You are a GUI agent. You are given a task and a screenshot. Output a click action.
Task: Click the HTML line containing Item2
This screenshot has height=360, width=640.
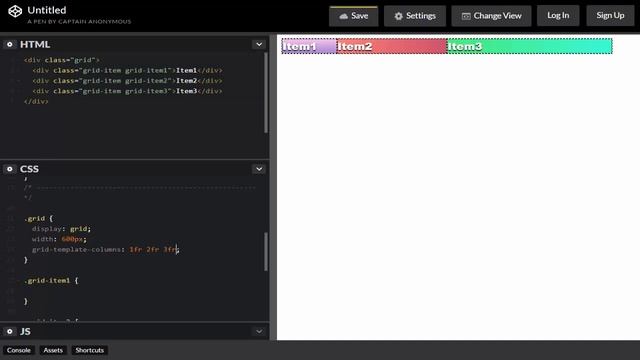(127, 81)
